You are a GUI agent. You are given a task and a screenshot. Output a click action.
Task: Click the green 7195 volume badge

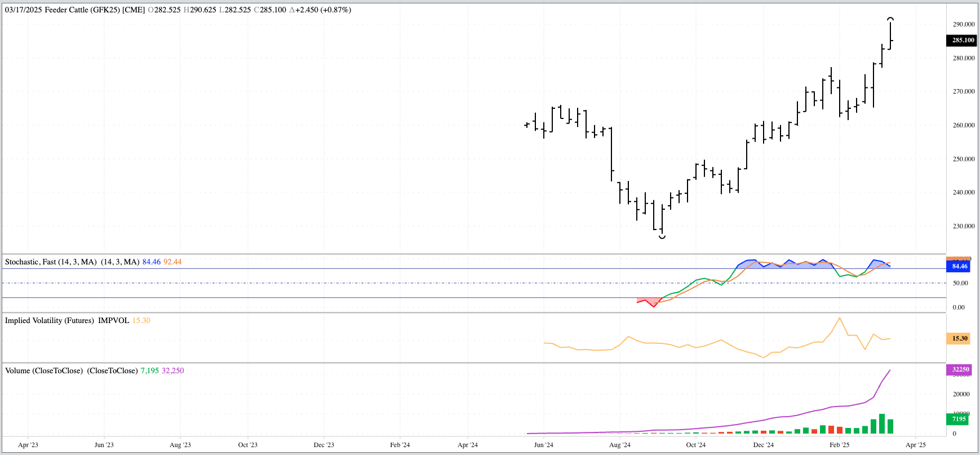(x=958, y=419)
